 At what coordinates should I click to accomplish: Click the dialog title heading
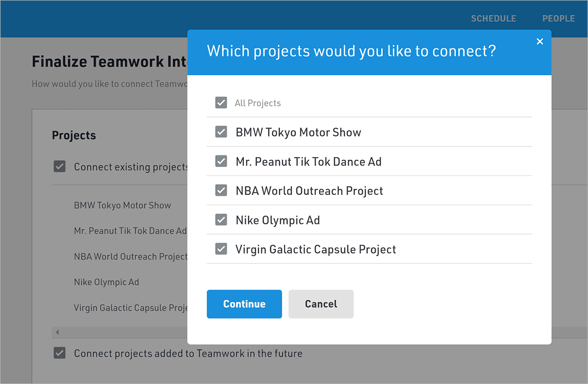pyautogui.click(x=351, y=51)
